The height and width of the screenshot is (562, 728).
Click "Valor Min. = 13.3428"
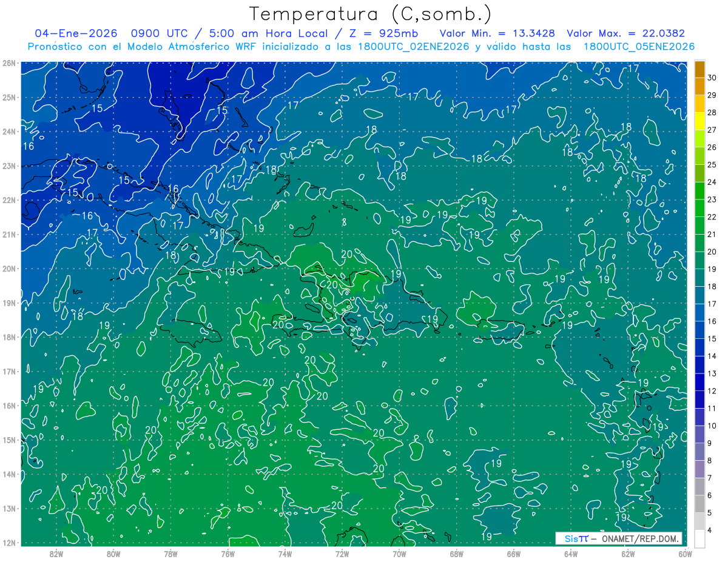(x=497, y=33)
